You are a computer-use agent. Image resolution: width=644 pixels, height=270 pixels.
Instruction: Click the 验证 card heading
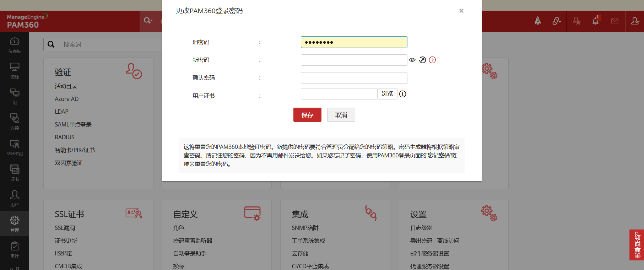63,72
